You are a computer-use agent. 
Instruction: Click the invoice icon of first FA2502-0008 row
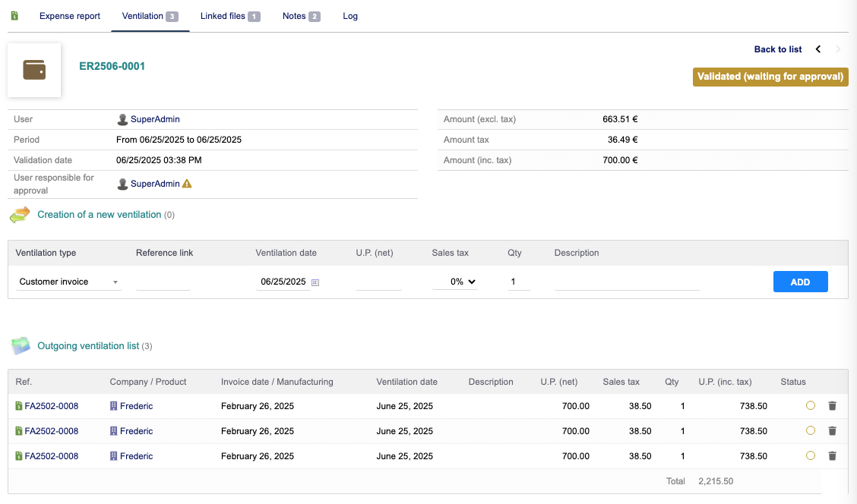(x=19, y=406)
